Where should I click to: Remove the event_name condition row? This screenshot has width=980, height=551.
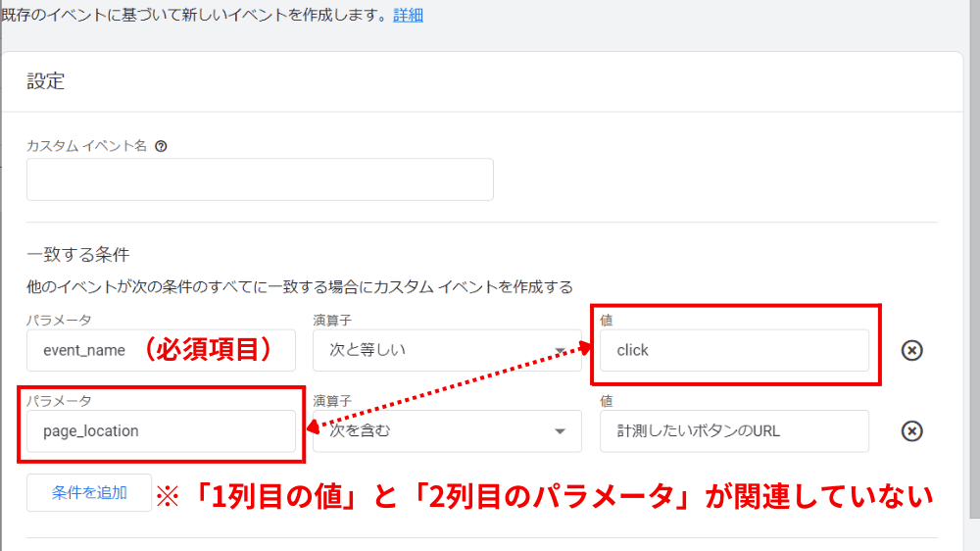[911, 350]
